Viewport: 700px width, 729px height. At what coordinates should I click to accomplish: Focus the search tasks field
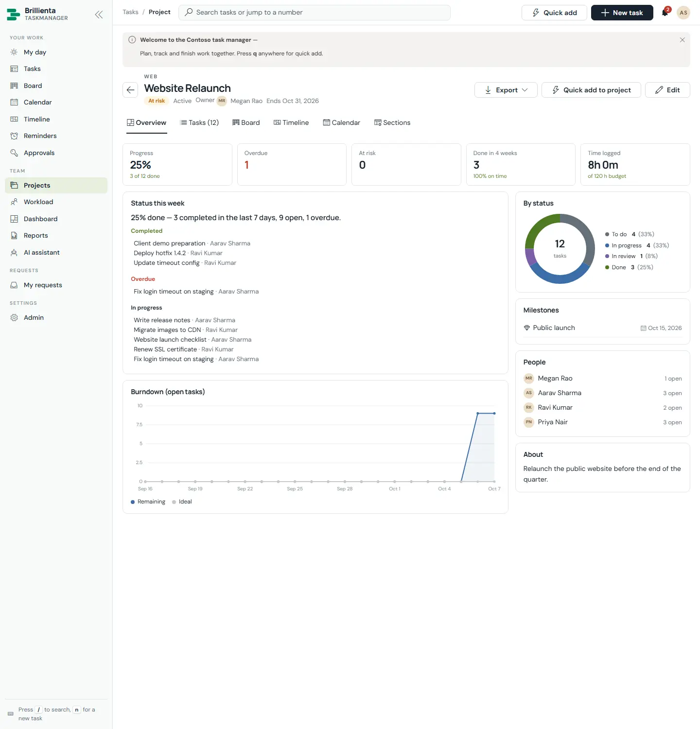(315, 13)
